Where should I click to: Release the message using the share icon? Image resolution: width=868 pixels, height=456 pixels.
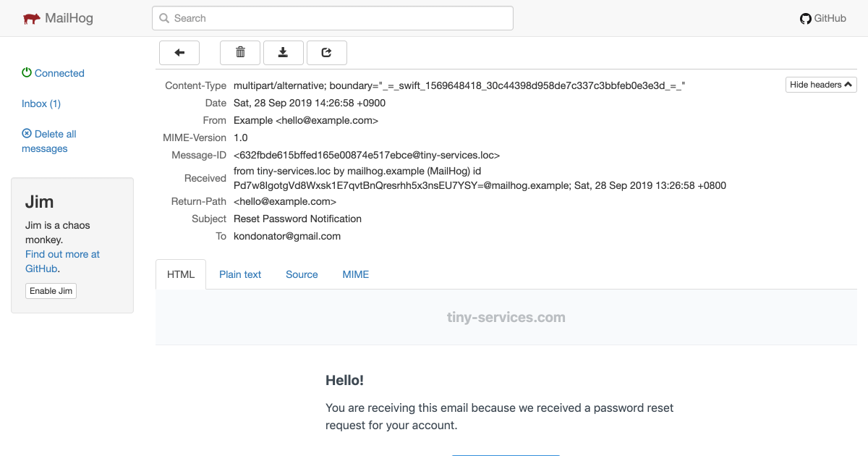click(x=326, y=52)
